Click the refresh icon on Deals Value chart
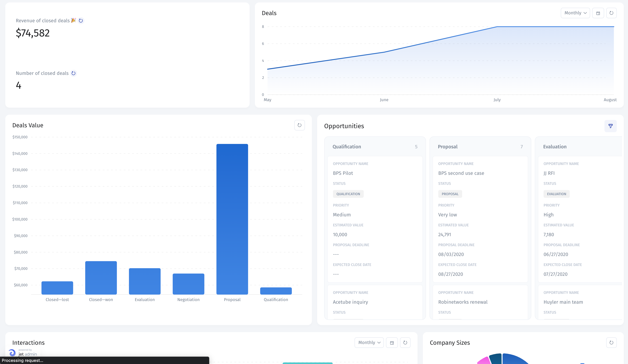The image size is (628, 364). pyautogui.click(x=300, y=125)
